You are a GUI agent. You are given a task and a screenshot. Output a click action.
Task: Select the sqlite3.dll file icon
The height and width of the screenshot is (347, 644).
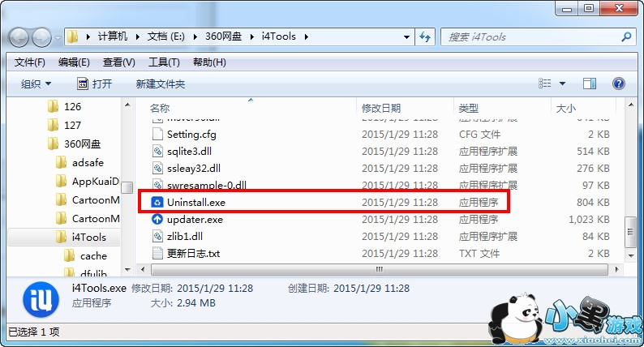157,151
